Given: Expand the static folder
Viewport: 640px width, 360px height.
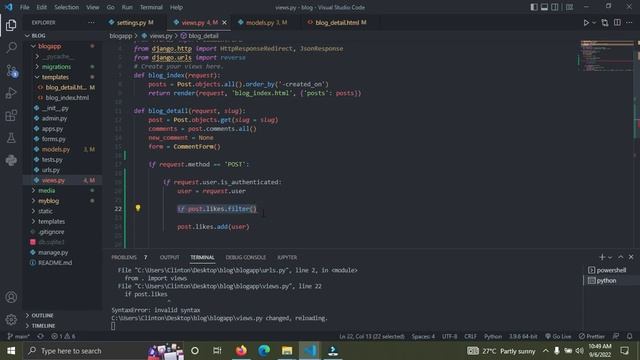Looking at the screenshot, I should pyautogui.click(x=45, y=211).
